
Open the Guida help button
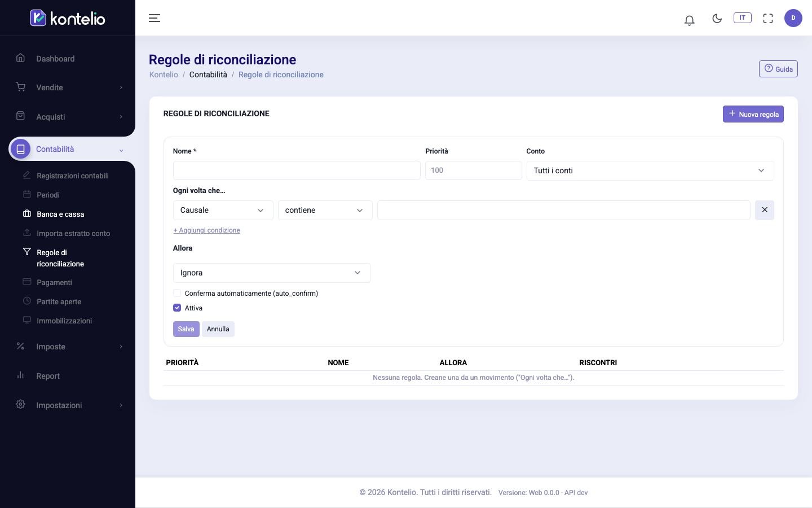click(778, 69)
